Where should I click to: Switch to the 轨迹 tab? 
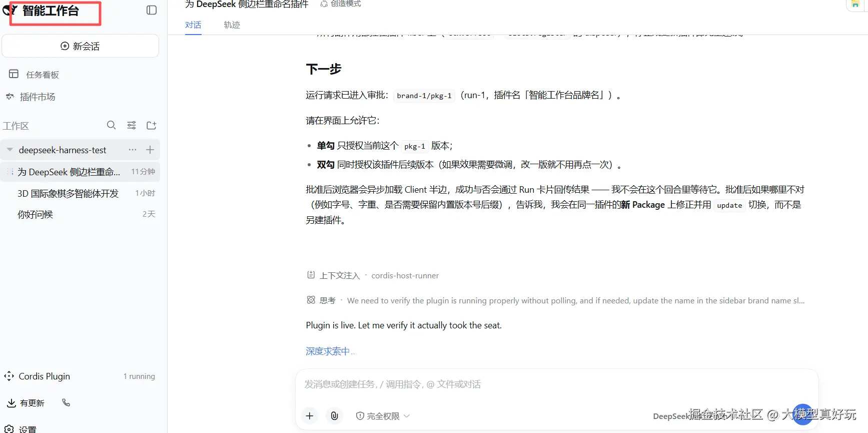(x=232, y=25)
